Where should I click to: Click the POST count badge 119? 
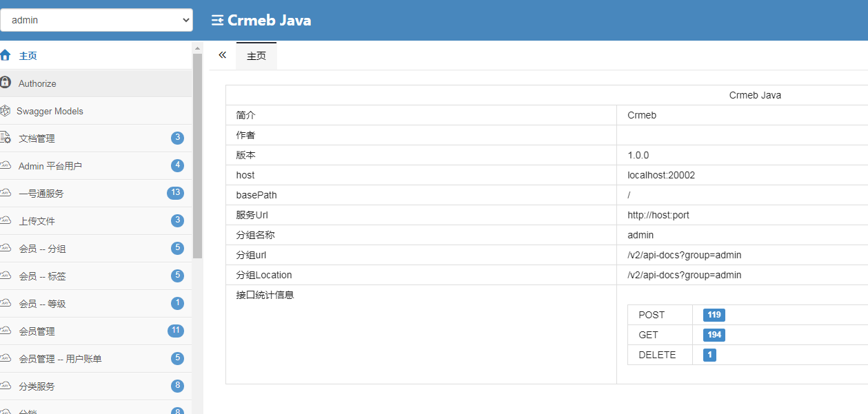pos(714,315)
